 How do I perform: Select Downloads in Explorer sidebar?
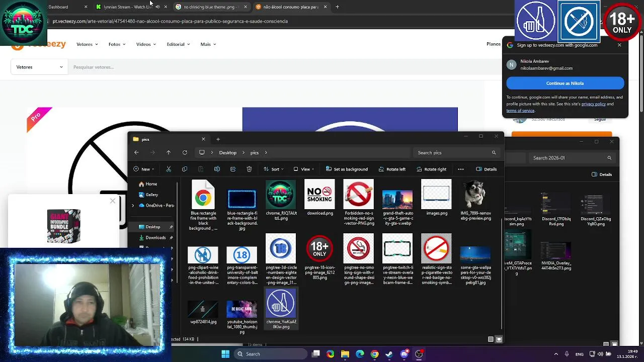[155, 237]
